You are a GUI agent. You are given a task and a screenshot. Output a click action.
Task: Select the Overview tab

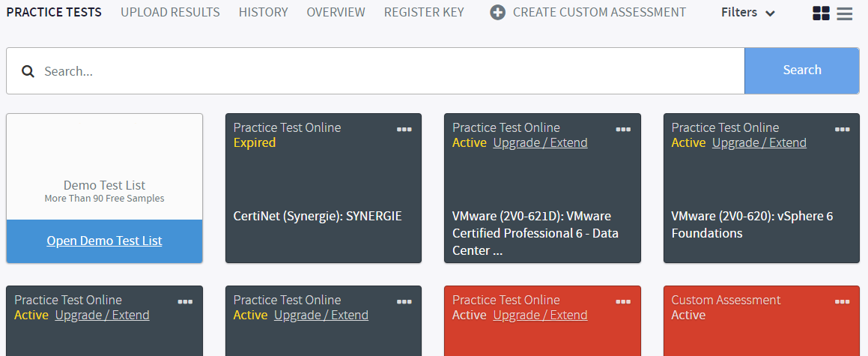336,12
